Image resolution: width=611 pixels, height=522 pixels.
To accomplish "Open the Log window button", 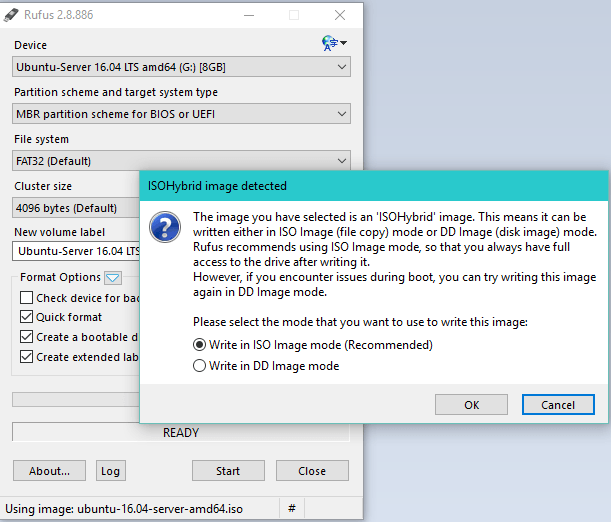I will [111, 471].
